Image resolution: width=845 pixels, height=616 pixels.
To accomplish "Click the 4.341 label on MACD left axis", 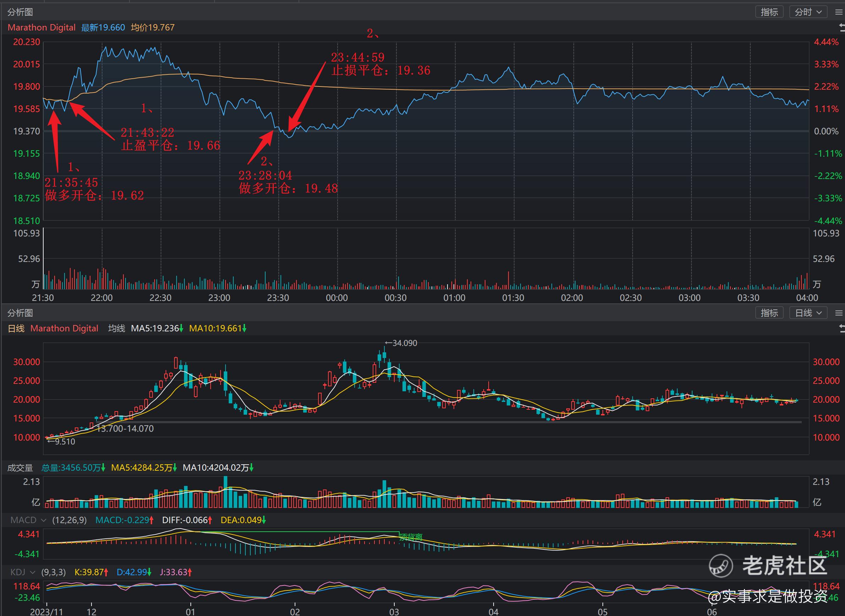I will click(29, 534).
